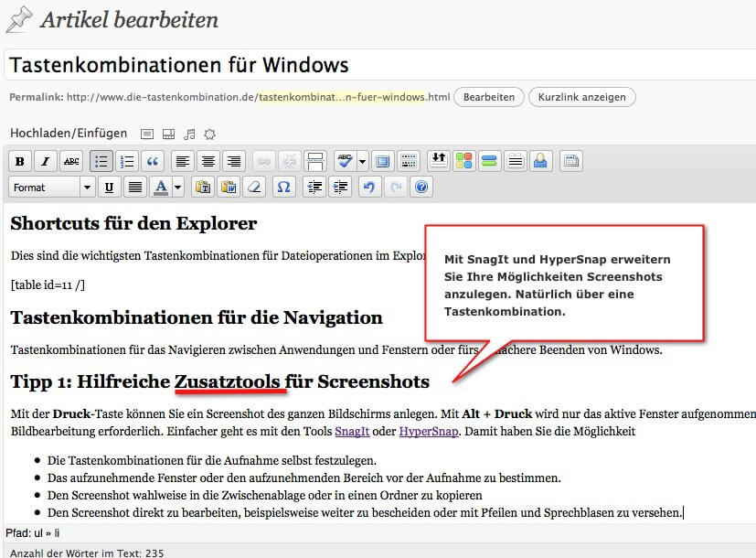Click the stacked lines plugin icon
756x558 pixels.
coord(515,161)
